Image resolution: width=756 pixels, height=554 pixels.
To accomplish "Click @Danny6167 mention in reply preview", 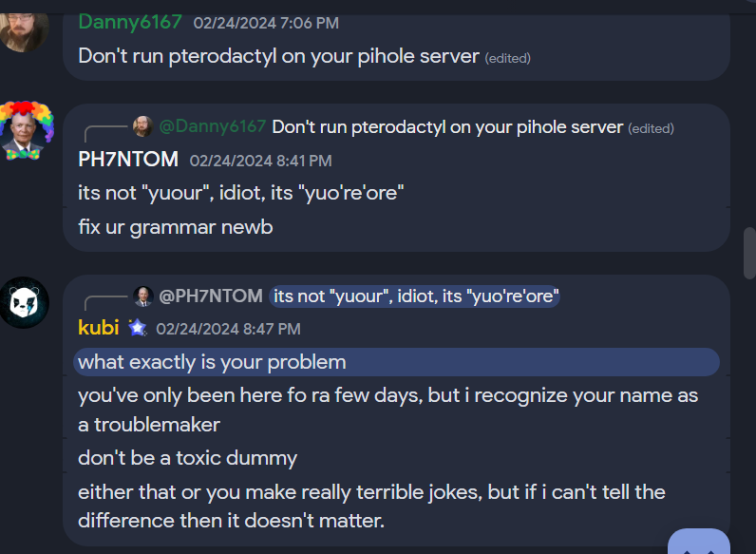I will click(212, 126).
